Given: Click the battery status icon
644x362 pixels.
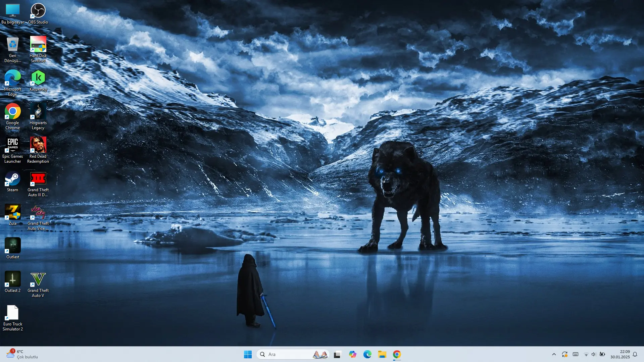Looking at the screenshot, I should pyautogui.click(x=602, y=354).
